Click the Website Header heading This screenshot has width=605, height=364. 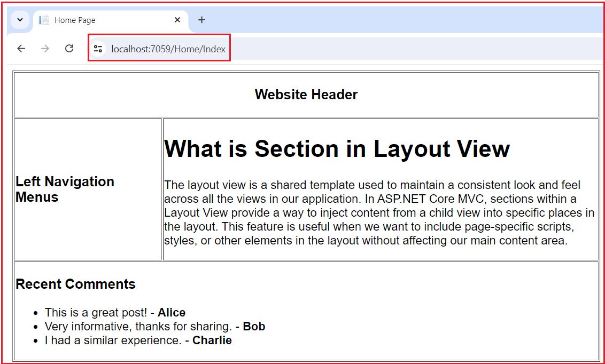coord(306,94)
